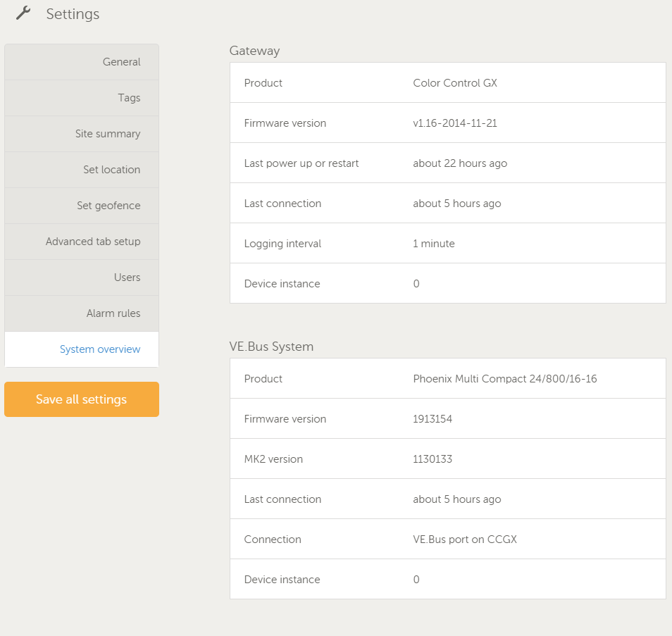Click the VE.Bus 'Firmware version' label
This screenshot has height=636, width=672.
point(285,418)
